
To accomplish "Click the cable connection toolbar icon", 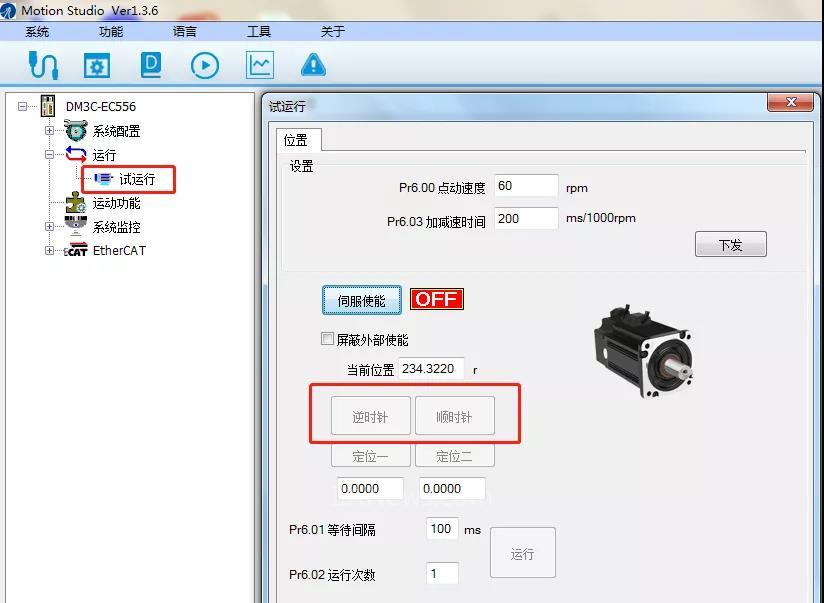I will 43,65.
